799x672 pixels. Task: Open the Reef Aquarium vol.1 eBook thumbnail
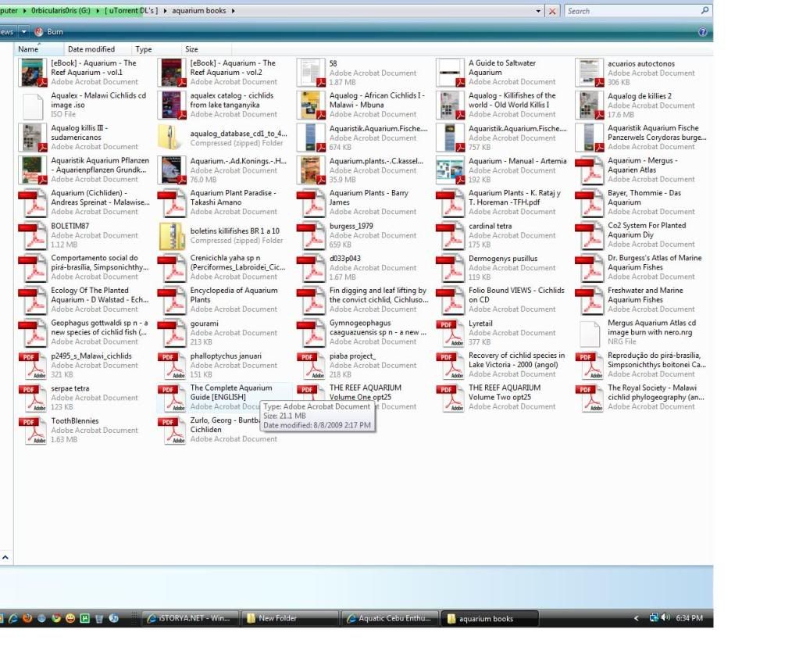(x=33, y=72)
